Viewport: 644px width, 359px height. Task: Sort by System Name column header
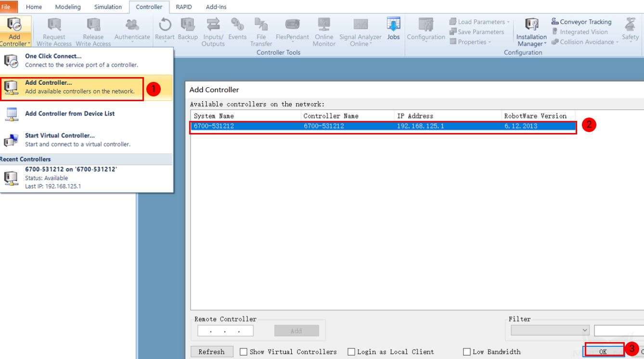click(246, 116)
